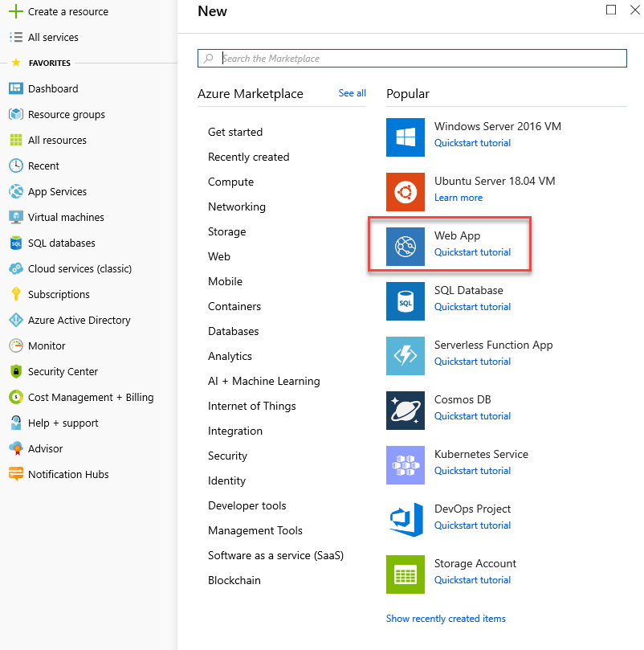This screenshot has width=644, height=650.
Task: Open the Virtual machines monitor icon
Action: click(16, 217)
